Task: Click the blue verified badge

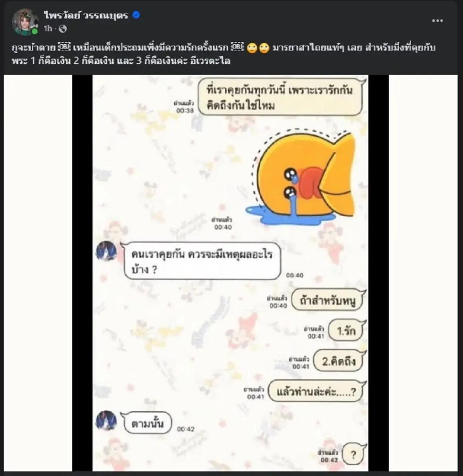Action: point(136,15)
